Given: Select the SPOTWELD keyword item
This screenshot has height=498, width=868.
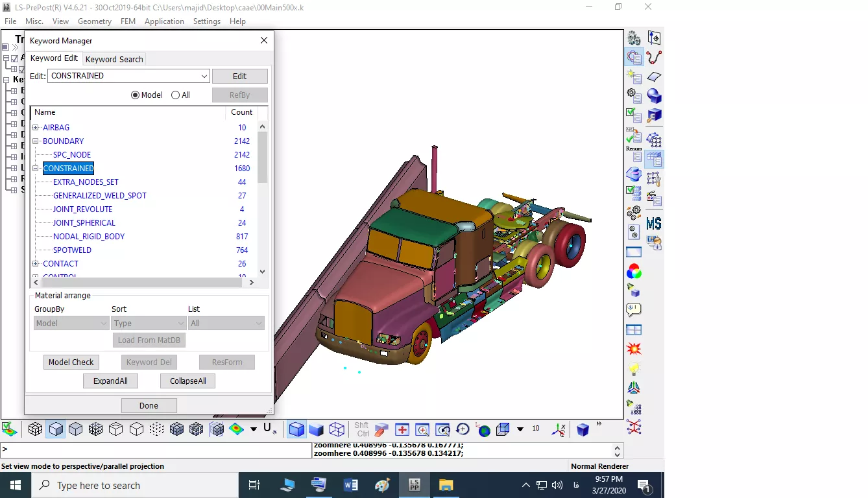Looking at the screenshot, I should 72,250.
